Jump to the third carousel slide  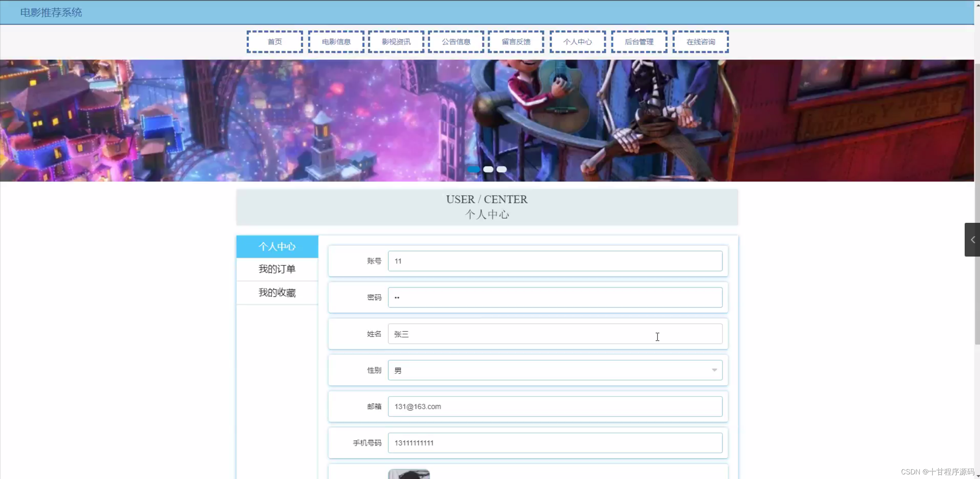(501, 169)
